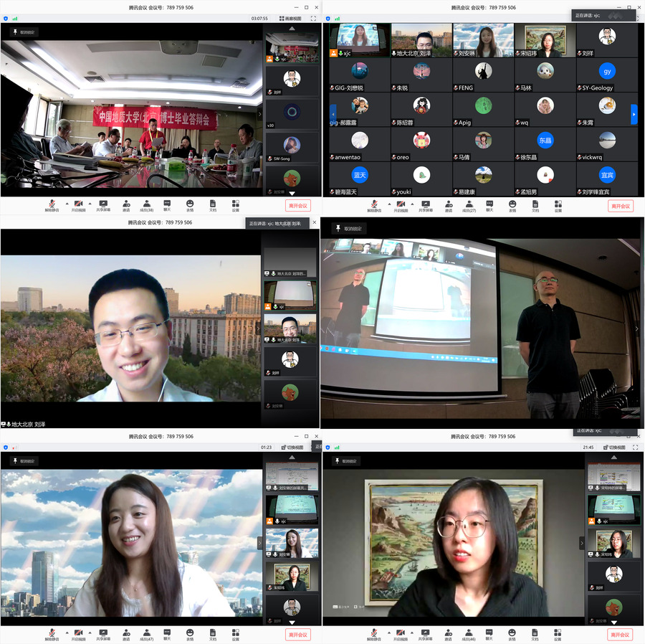
Task: Go to next gallery page with blue right arrow
Action: [x=634, y=113]
